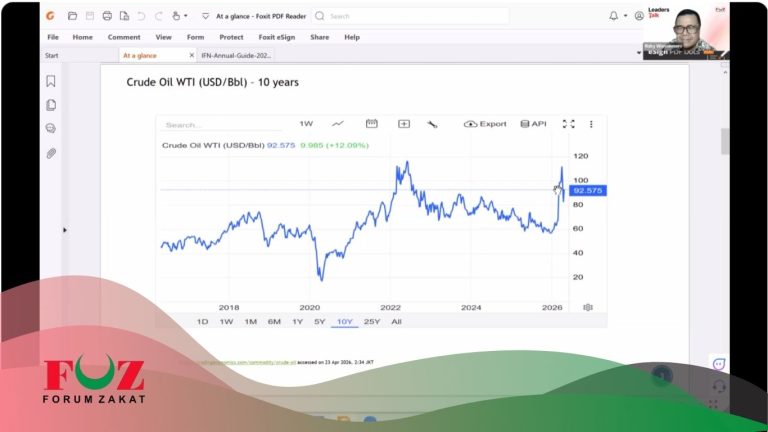Click the chart API button
This screenshot has width=768, height=432.
point(534,124)
